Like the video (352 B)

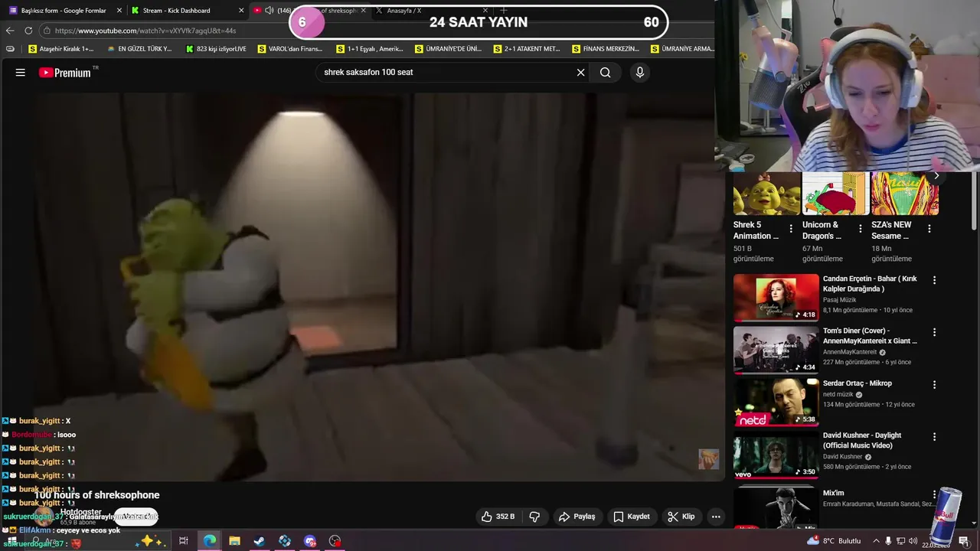[x=498, y=517]
